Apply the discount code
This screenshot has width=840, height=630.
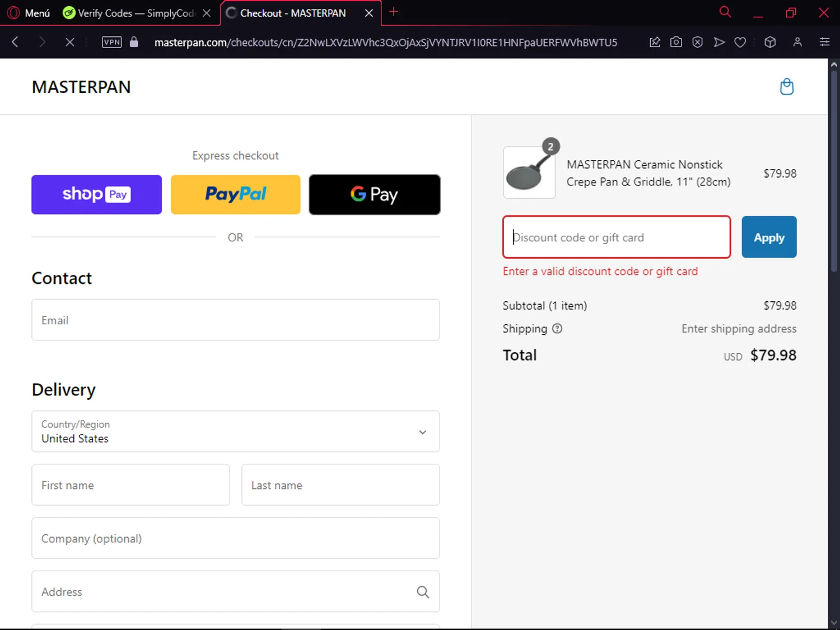[x=769, y=237]
